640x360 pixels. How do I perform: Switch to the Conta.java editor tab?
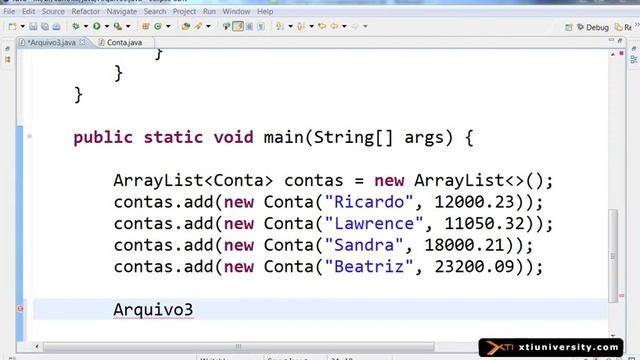[124, 42]
